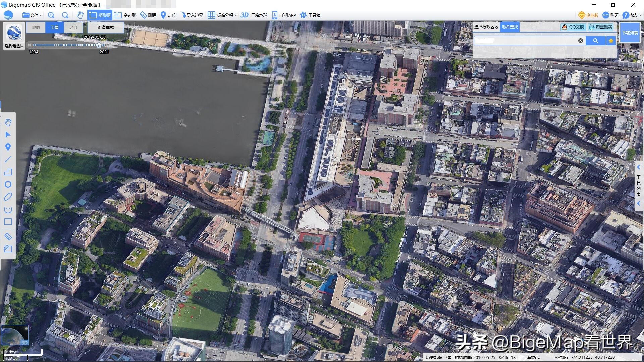Click the 3D globe thumbnail at bottom-left
Screen dimensions: 644x362
15,336
